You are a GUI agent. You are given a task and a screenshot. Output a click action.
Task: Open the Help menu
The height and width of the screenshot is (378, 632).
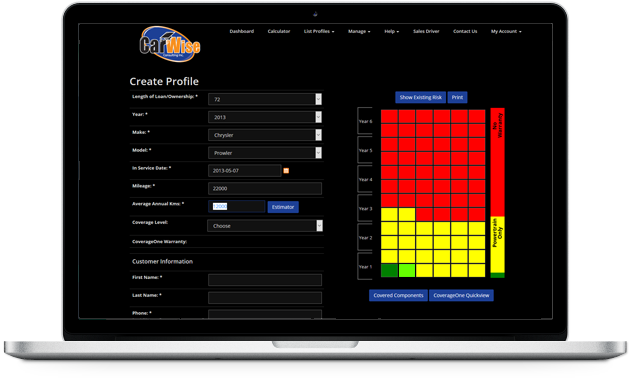(x=391, y=31)
